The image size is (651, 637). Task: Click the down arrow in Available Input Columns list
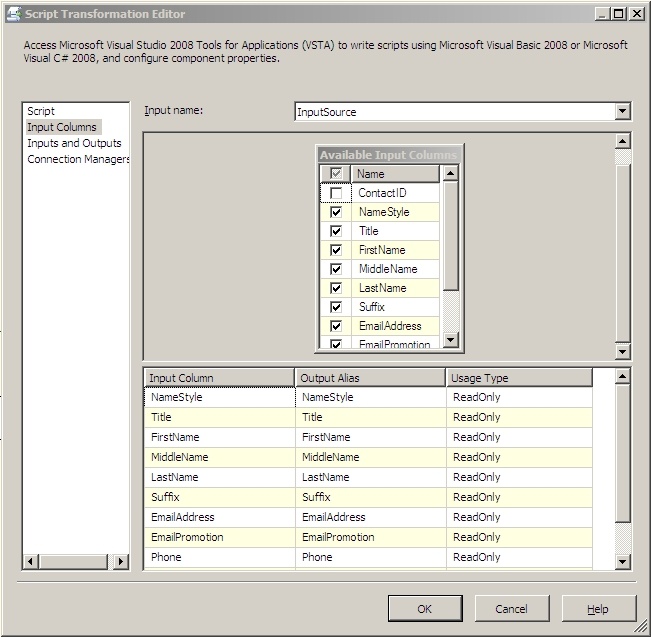point(450,340)
